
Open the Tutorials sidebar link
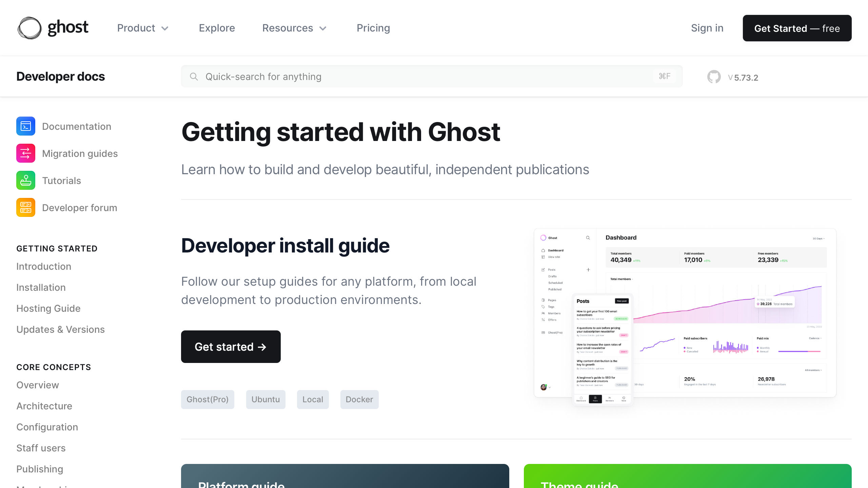pos(61,180)
